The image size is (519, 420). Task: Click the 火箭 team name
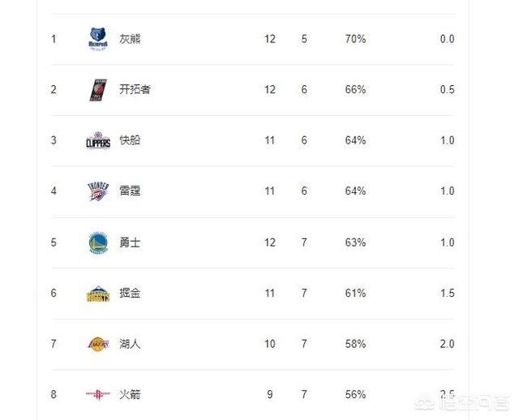(130, 395)
